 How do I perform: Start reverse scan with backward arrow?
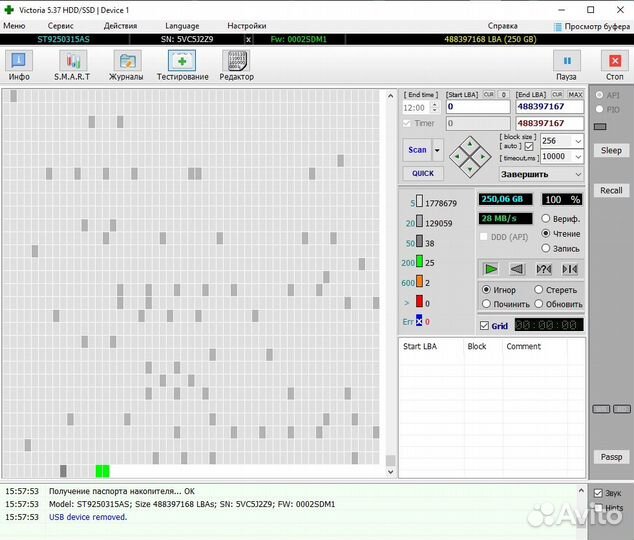tap(517, 269)
